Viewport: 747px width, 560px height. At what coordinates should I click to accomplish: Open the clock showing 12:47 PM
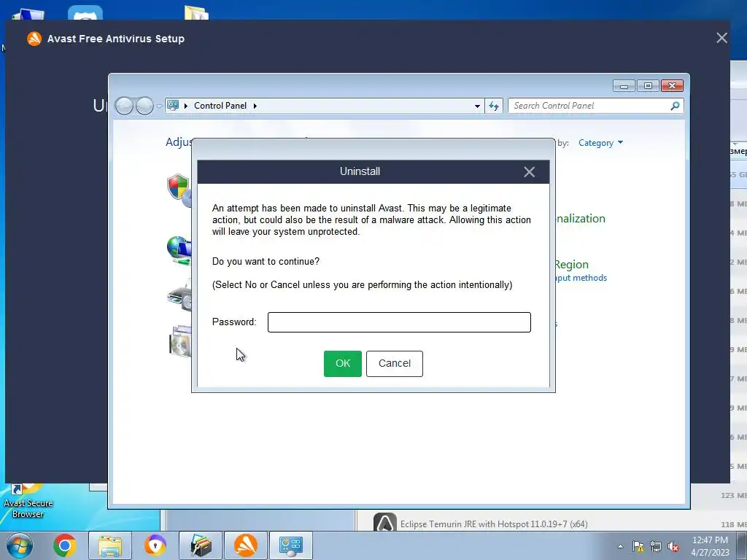710,546
